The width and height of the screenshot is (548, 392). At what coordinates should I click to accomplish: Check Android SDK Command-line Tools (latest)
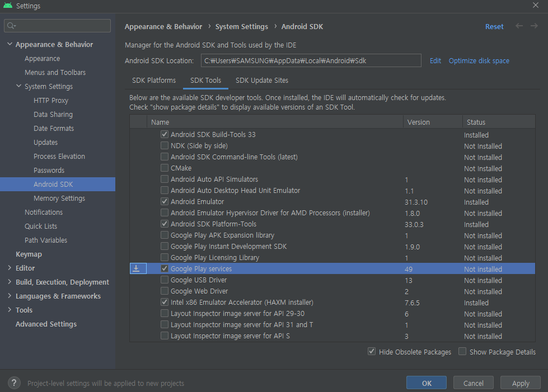(x=164, y=157)
